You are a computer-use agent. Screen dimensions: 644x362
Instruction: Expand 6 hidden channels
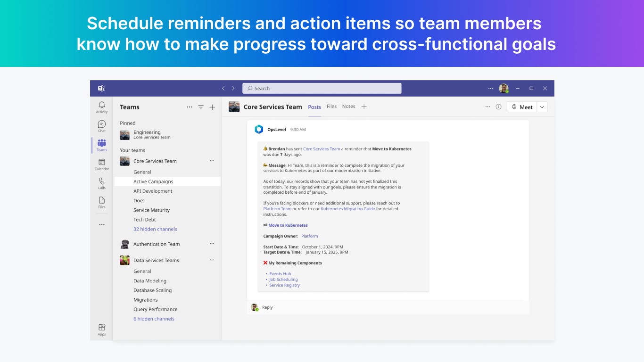click(154, 319)
